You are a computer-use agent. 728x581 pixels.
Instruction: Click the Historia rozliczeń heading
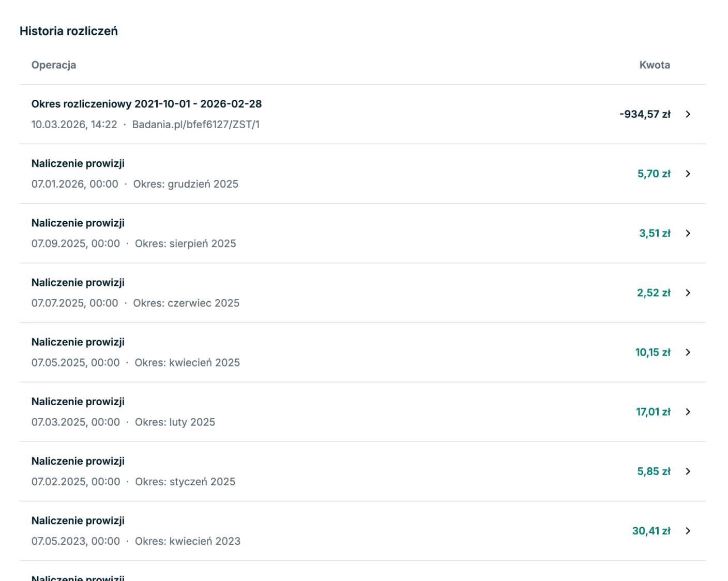click(x=69, y=31)
